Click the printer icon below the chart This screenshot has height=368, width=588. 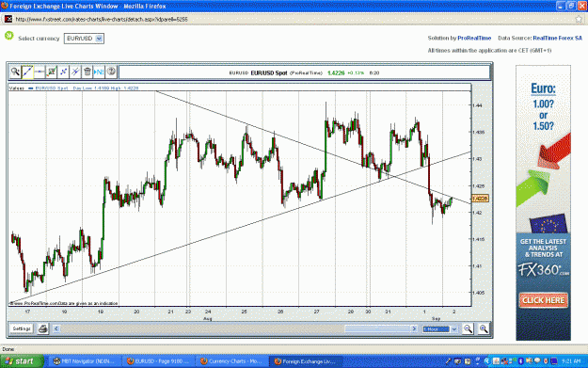coord(42,329)
